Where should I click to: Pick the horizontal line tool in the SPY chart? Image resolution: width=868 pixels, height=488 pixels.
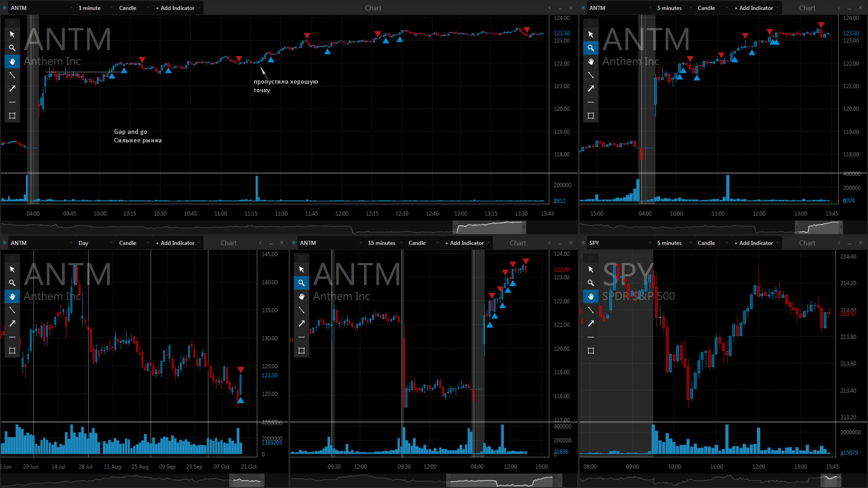[x=591, y=337]
